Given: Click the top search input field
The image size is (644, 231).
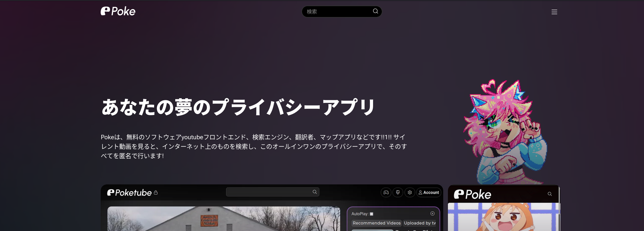Looking at the screenshot, I should [338, 12].
